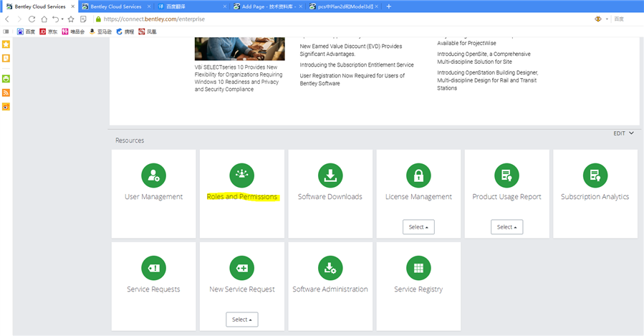Click the orange note sidebar icon

click(6, 58)
